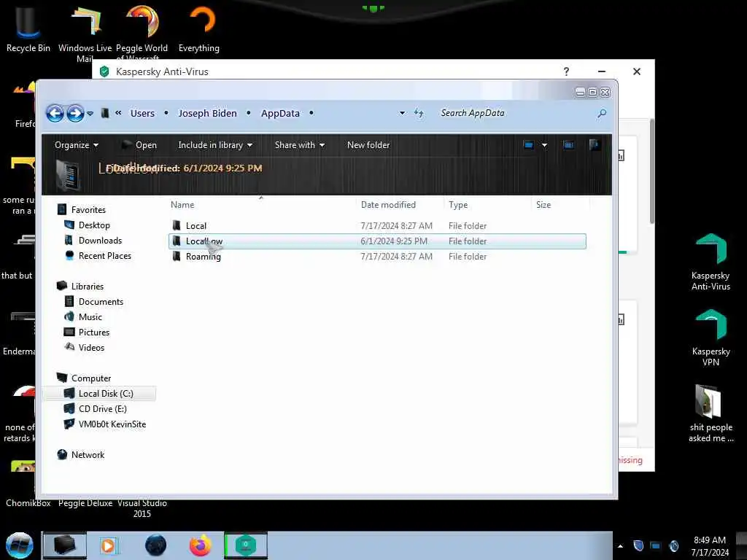
Task: Sort by the Type column header
Action: (458, 205)
